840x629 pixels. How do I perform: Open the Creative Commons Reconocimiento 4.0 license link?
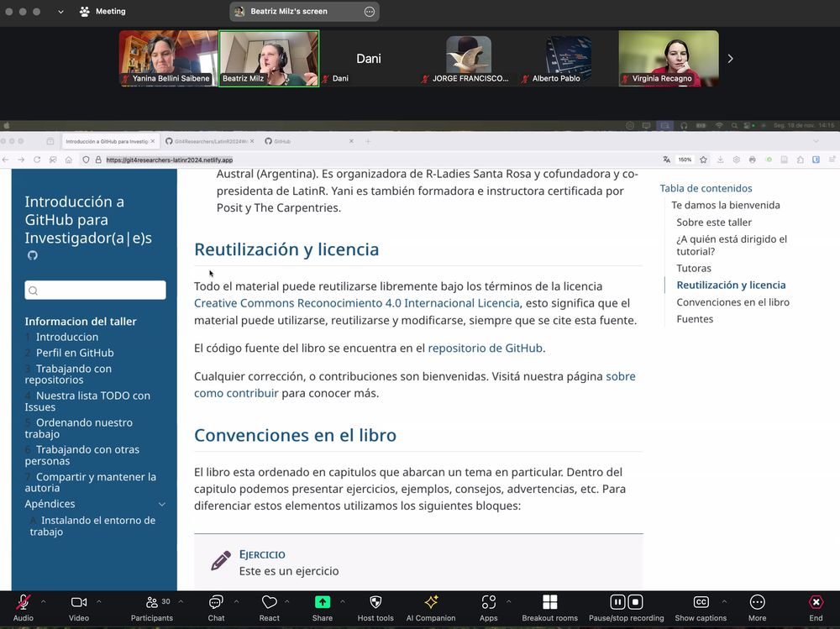pyautogui.click(x=357, y=303)
